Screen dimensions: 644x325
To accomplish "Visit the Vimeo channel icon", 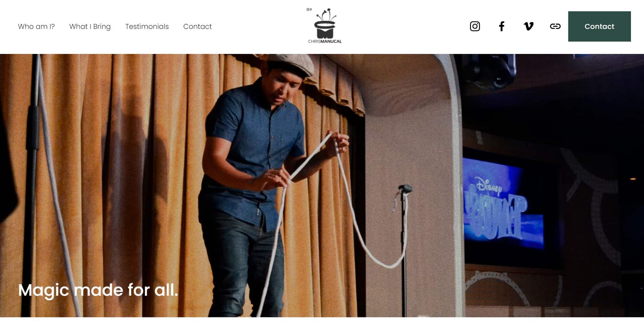I will [x=528, y=26].
